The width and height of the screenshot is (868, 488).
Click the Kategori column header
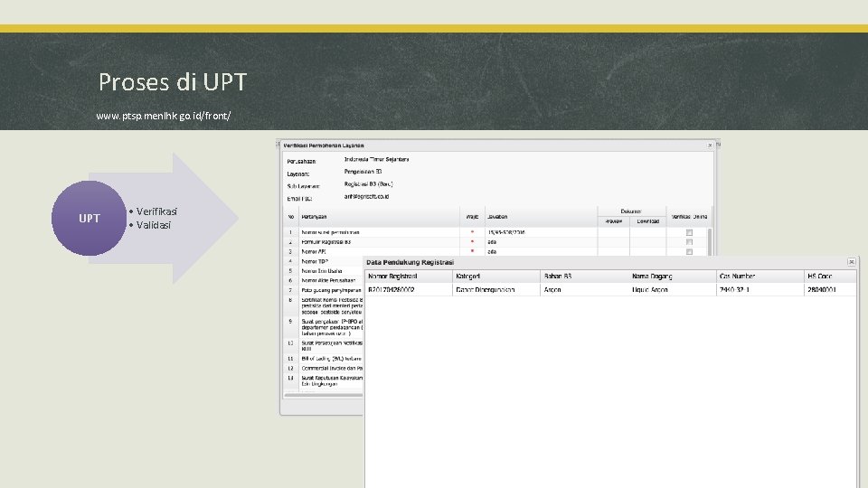(x=496, y=277)
